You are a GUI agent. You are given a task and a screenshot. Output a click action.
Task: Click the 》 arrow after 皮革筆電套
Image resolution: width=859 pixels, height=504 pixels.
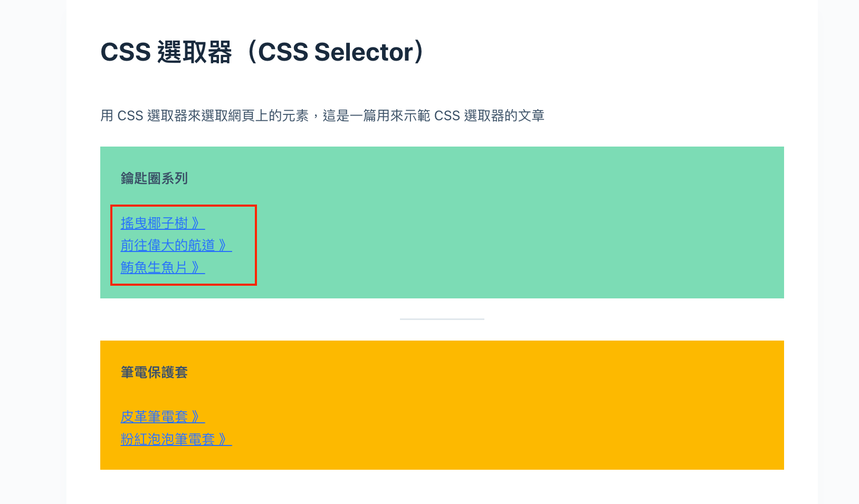pyautogui.click(x=196, y=416)
